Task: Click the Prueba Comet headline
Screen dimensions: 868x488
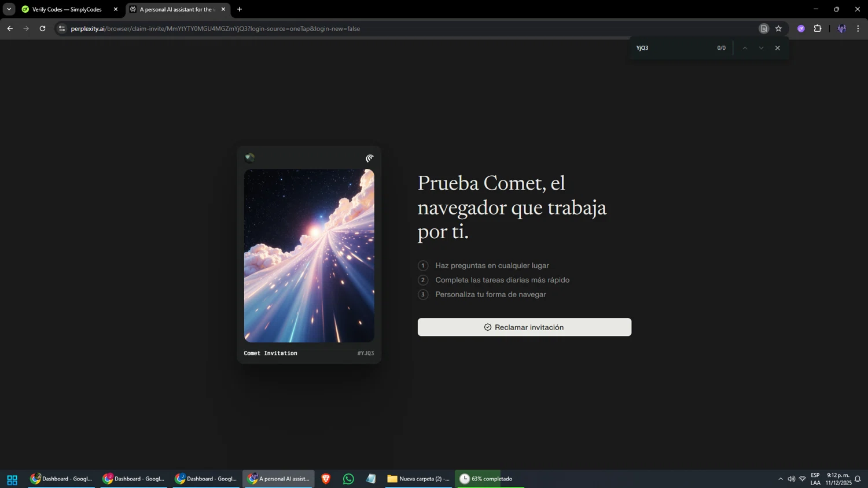Action: click(512, 207)
